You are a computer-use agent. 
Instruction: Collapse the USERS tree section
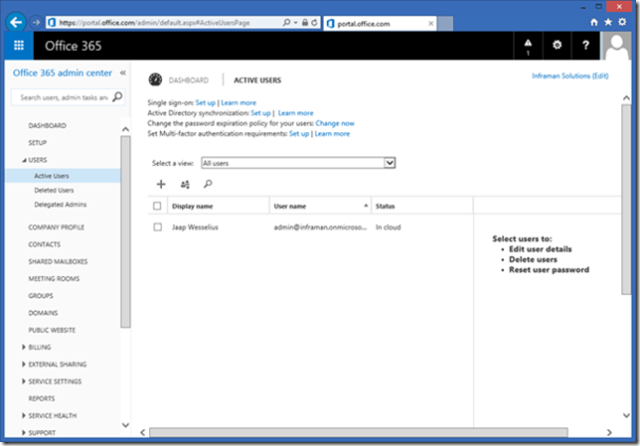pos(24,160)
